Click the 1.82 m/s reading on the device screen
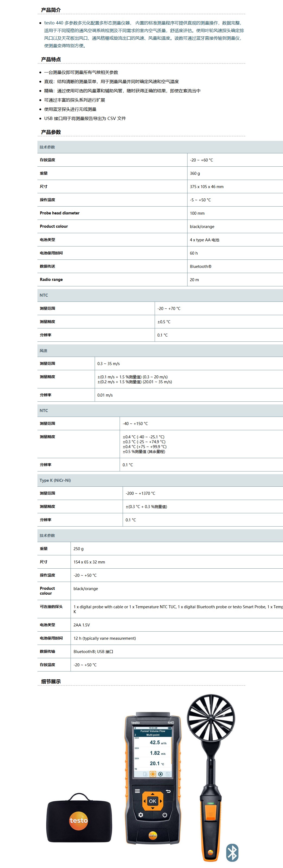 tap(158, 753)
